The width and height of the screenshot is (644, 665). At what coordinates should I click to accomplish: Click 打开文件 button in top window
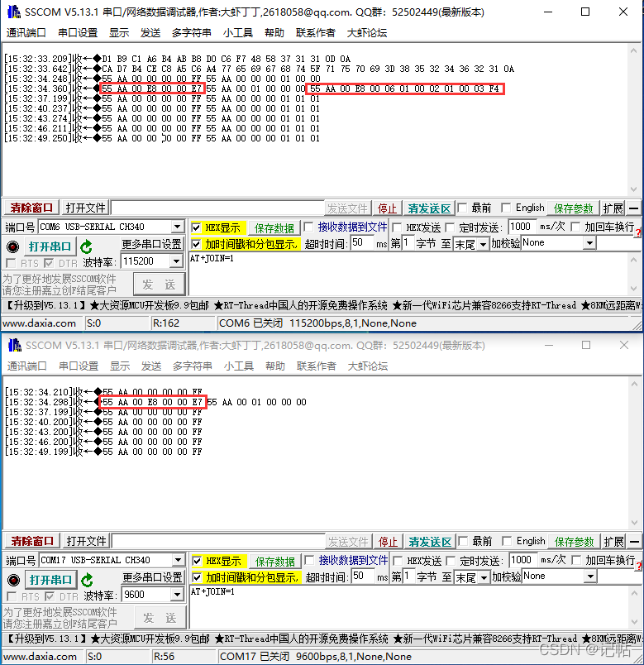tap(85, 208)
